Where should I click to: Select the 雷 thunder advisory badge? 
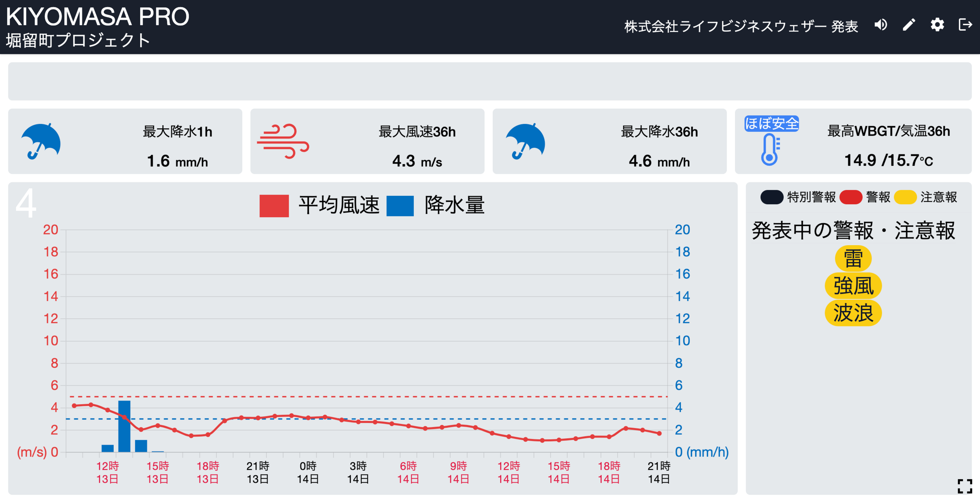pos(853,257)
